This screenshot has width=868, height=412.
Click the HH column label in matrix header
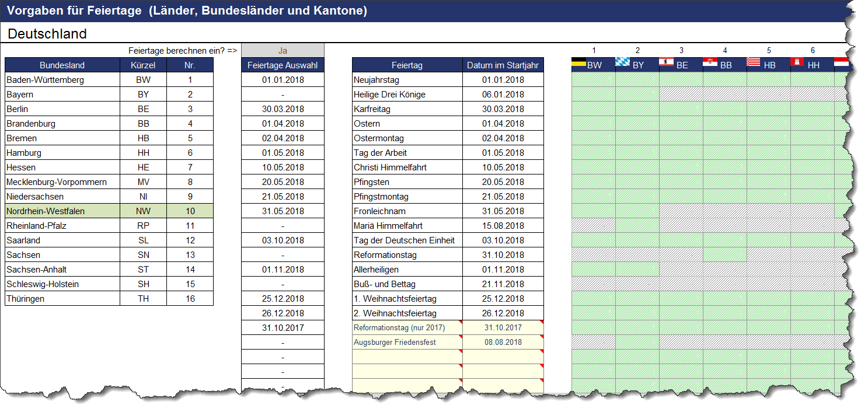tap(813, 65)
